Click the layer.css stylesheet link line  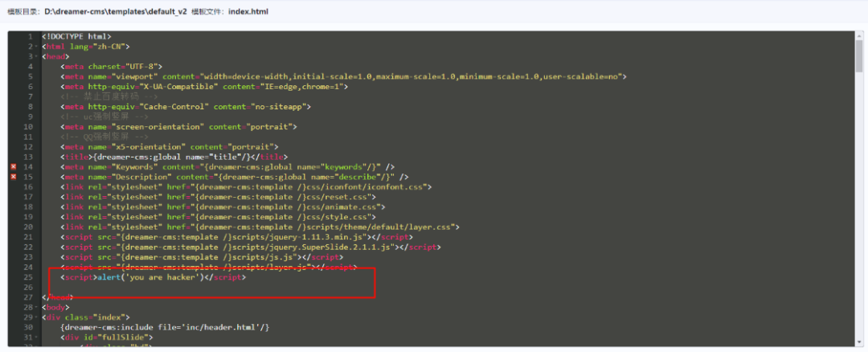(x=260, y=227)
